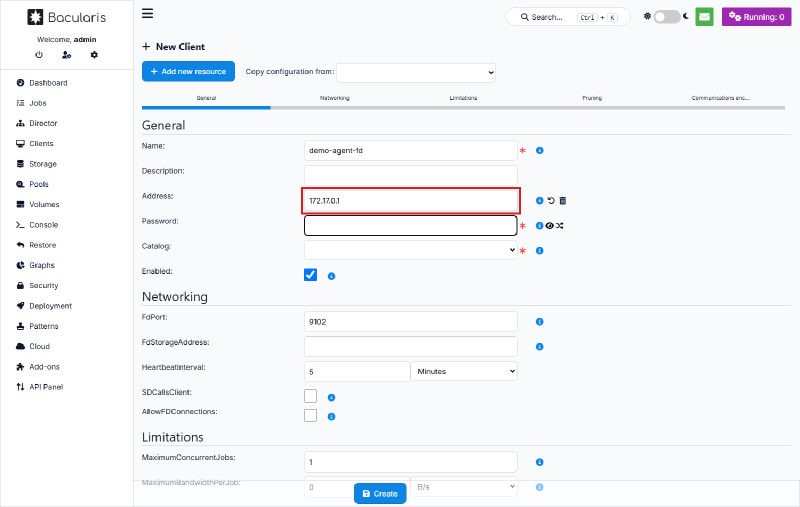This screenshot has width=800, height=507.
Task: Click the FdPort info icon
Action: tap(539, 321)
